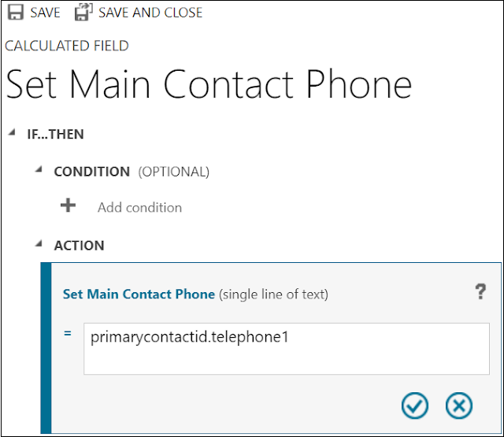Select the IF...THEN heading label

55,135
